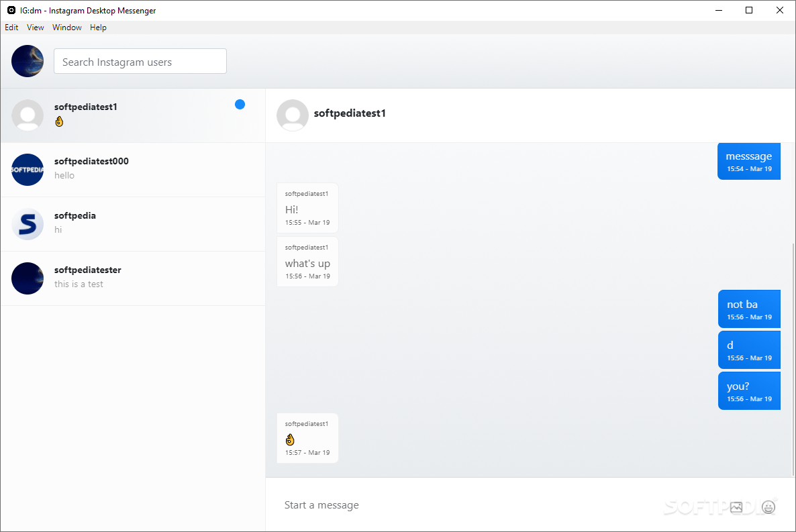Open the View menu

(x=35, y=28)
